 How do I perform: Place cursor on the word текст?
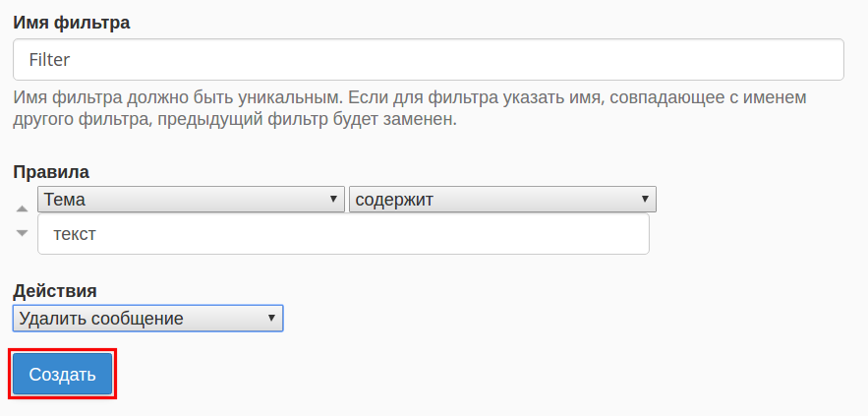click(x=75, y=234)
